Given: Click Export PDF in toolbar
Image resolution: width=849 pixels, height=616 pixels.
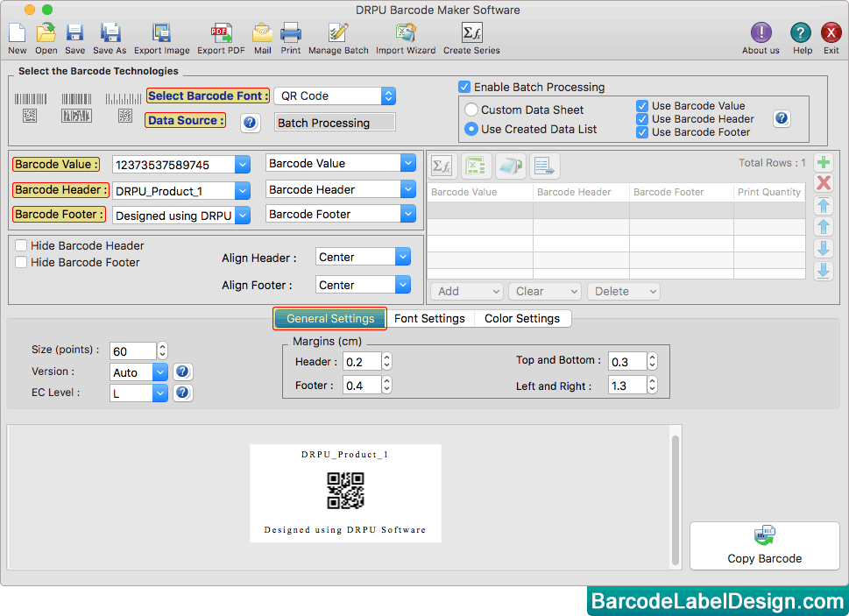Looking at the screenshot, I should point(221,33).
